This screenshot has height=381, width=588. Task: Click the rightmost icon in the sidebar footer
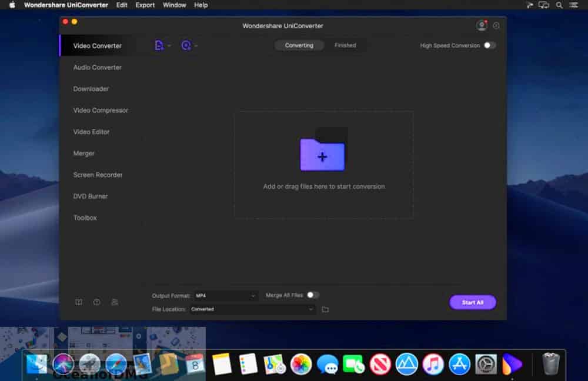(x=115, y=302)
